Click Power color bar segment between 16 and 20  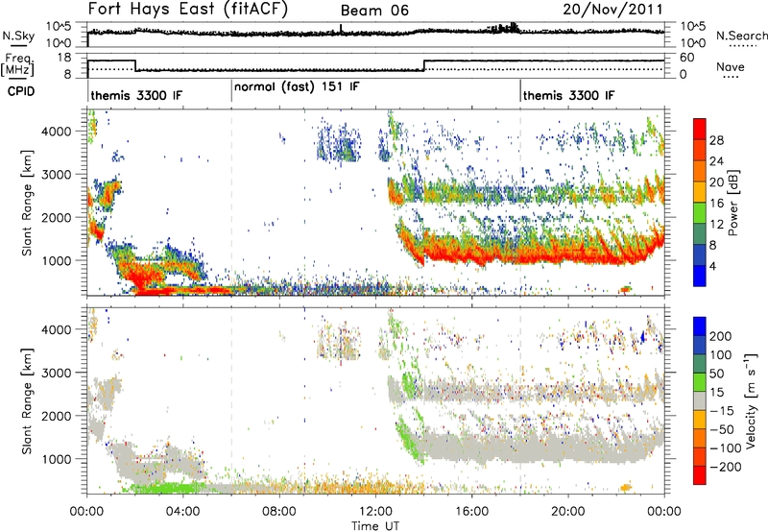[x=700, y=192]
